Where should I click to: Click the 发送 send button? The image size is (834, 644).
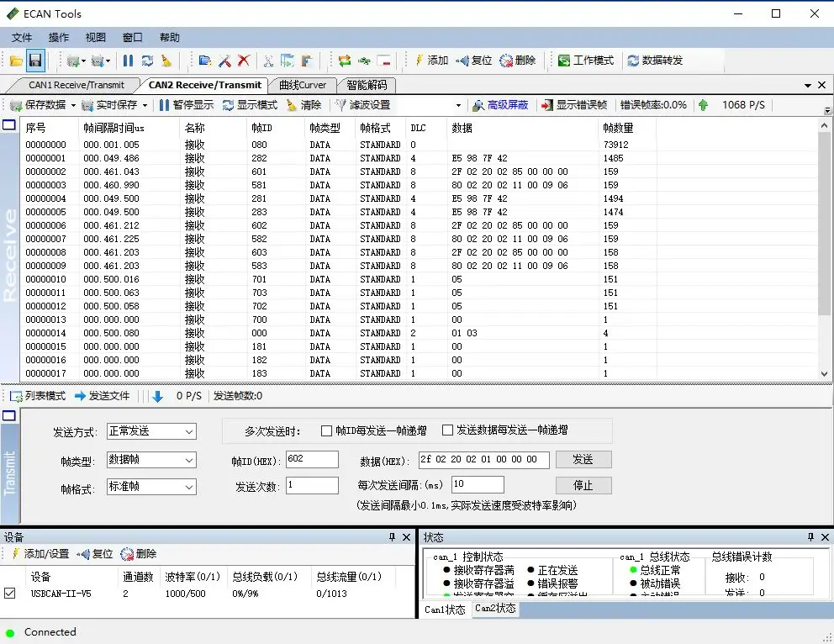[583, 460]
